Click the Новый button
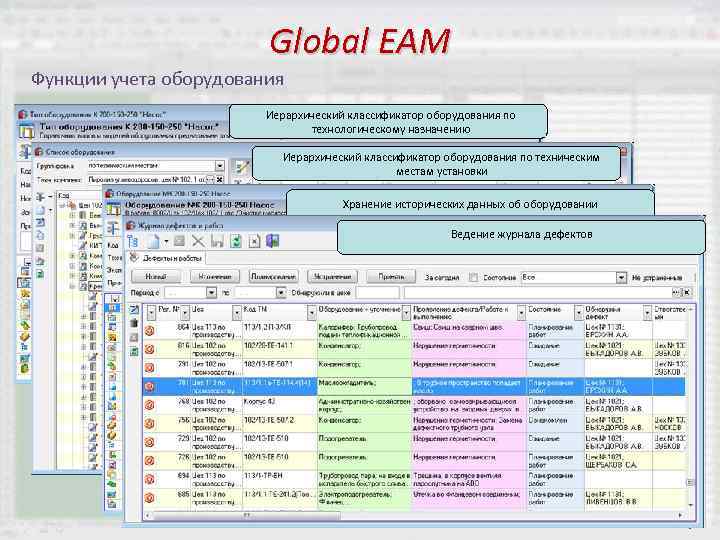Screen dimensions: 720x540 tap(156, 276)
